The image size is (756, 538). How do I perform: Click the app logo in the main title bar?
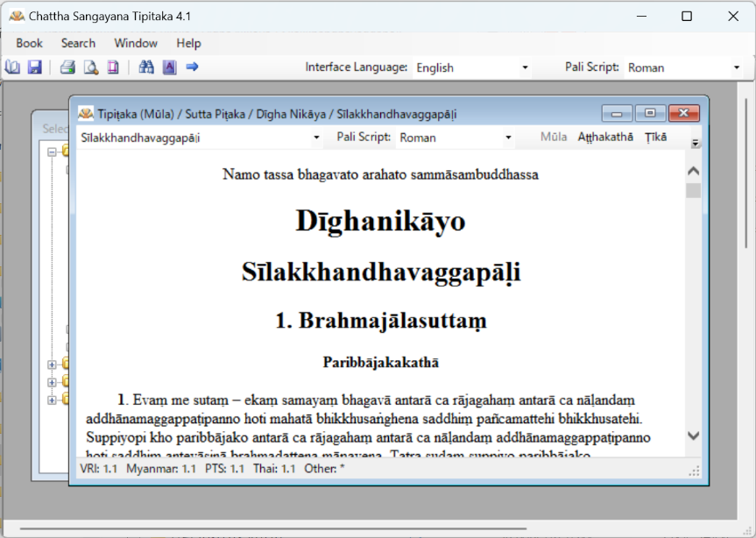tap(17, 17)
